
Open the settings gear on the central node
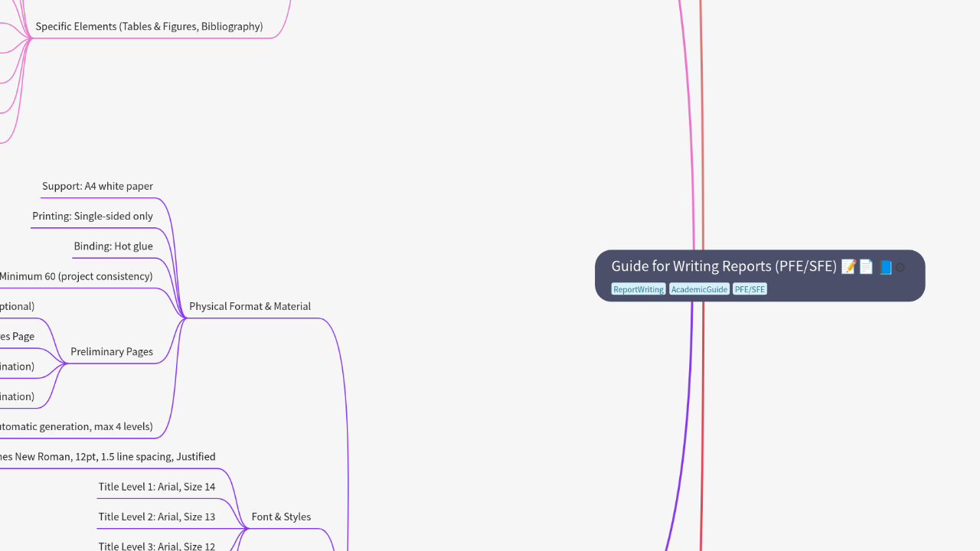coord(901,267)
